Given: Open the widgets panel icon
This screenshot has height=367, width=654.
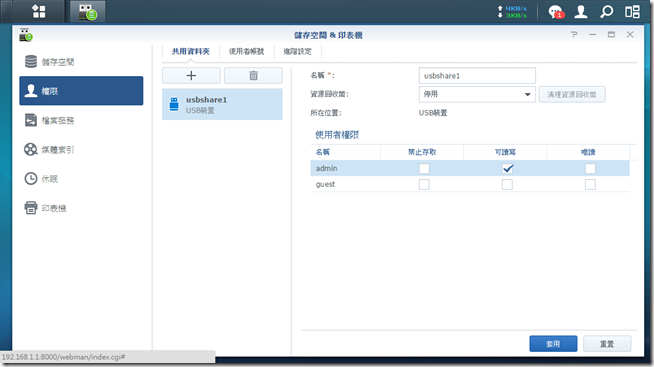Looking at the screenshot, I should pyautogui.click(x=632, y=12).
